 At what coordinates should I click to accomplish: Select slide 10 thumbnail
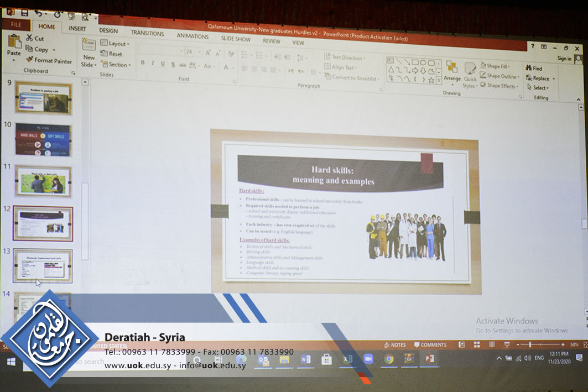point(43,140)
